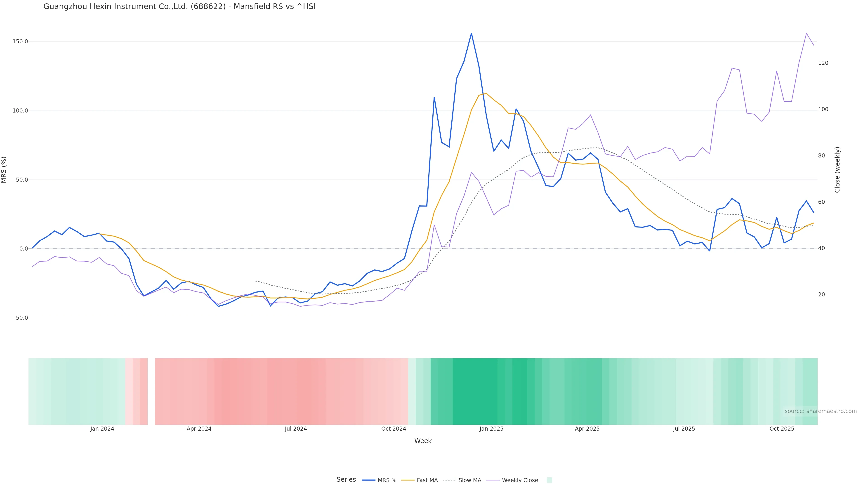Click the MRS (%) y-axis title
The image size is (868, 488).
click(4, 170)
